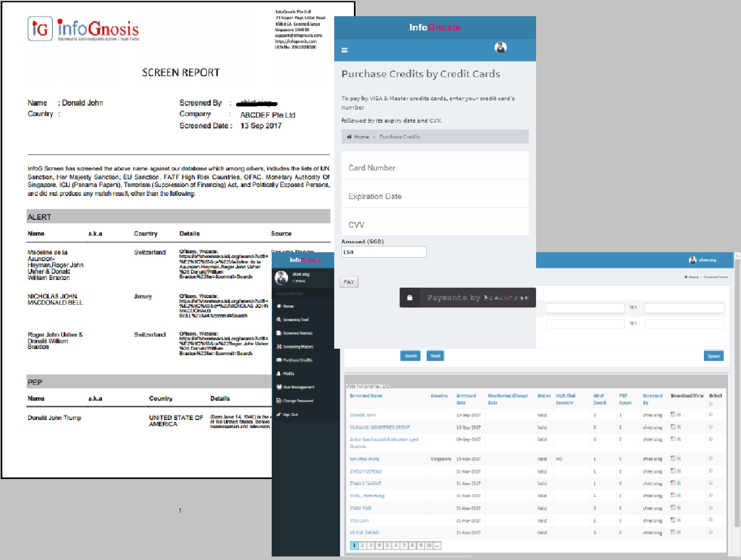
Task: Open the hamburger menu in Purchase Credits header
Action: pyautogui.click(x=345, y=50)
